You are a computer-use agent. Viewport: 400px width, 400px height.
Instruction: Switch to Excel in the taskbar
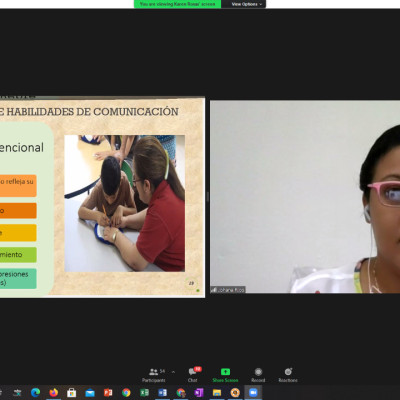point(144,393)
